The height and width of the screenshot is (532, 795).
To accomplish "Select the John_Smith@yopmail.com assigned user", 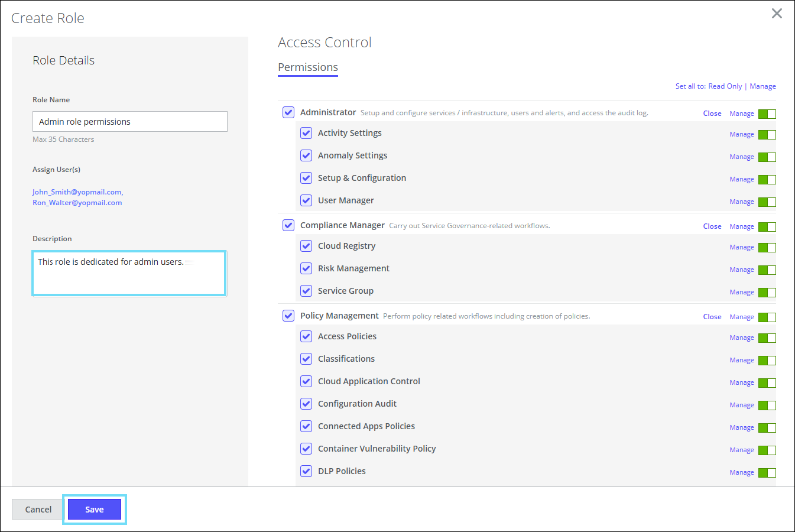I will coord(77,192).
